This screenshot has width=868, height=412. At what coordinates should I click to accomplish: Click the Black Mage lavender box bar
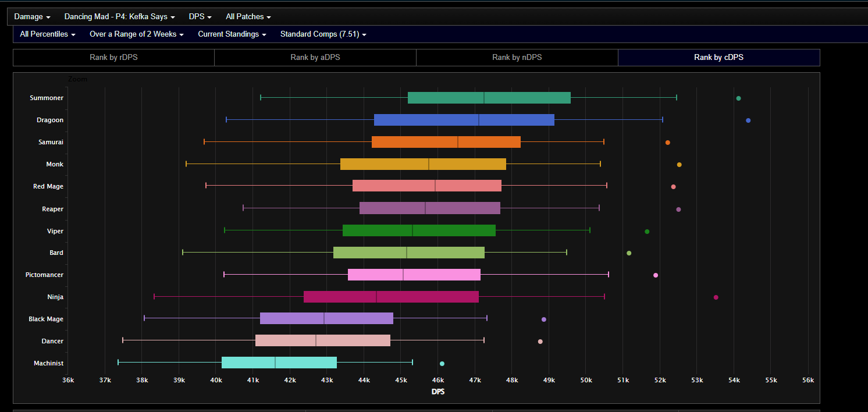[x=326, y=318]
